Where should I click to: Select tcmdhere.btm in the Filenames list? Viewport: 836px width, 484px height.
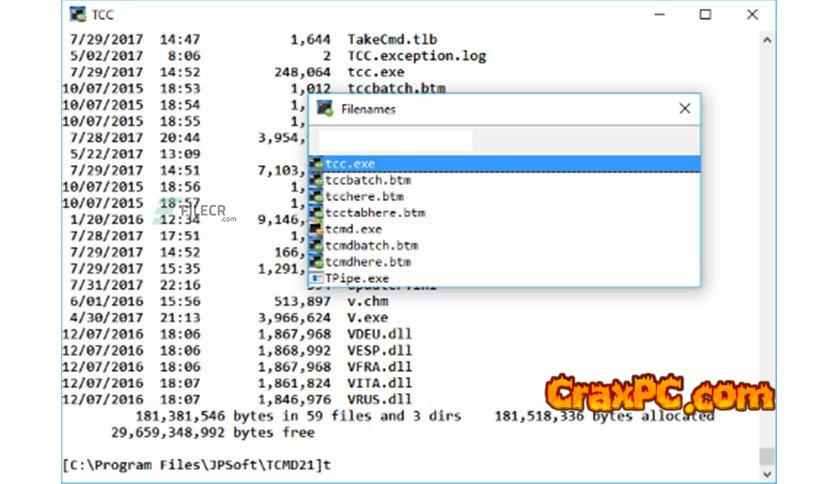click(x=504, y=262)
